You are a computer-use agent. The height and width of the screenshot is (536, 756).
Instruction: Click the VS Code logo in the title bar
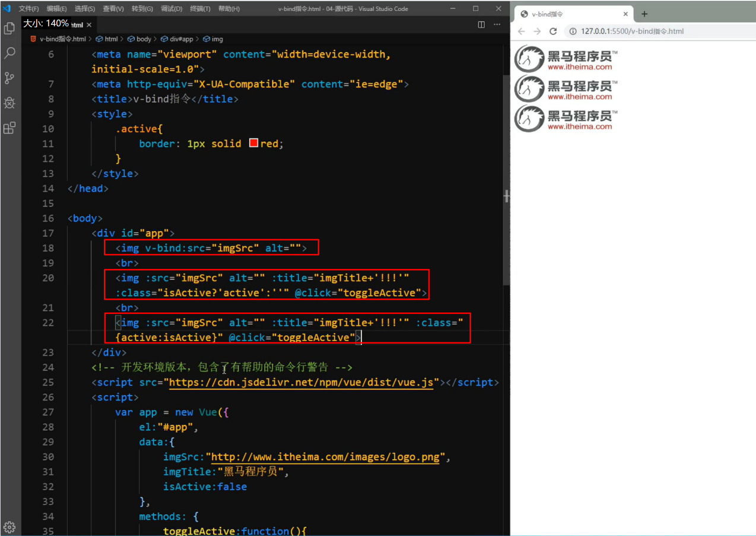(x=7, y=8)
